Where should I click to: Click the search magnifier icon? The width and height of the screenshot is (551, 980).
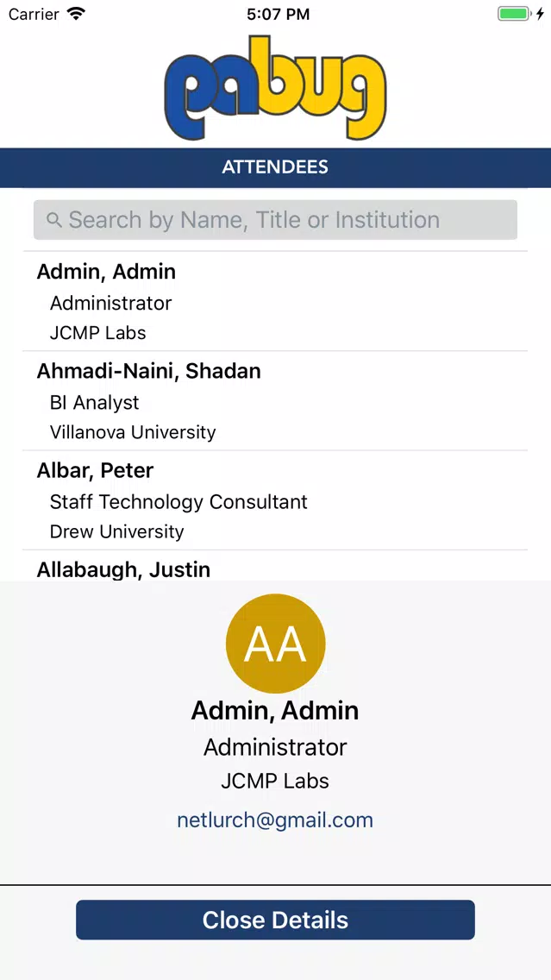click(x=54, y=220)
